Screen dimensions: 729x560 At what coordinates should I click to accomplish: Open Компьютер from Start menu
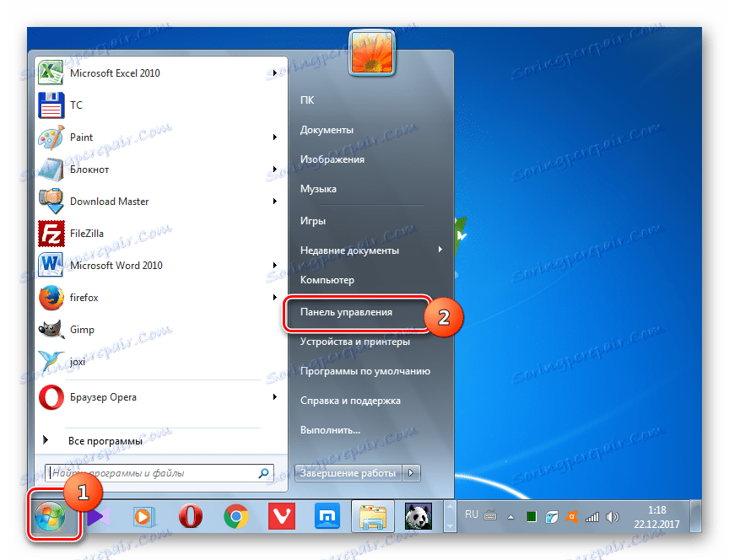tap(327, 280)
